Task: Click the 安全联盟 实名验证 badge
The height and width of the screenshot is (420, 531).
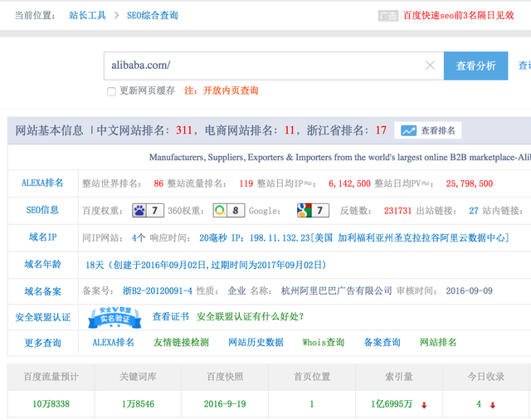Action: click(114, 317)
